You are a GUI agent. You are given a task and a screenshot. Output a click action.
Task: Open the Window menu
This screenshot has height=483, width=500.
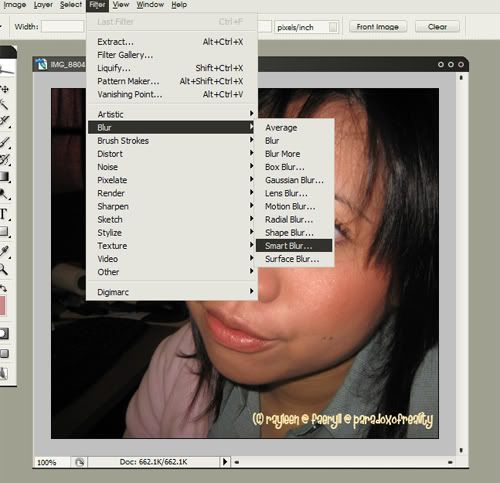[150, 5]
